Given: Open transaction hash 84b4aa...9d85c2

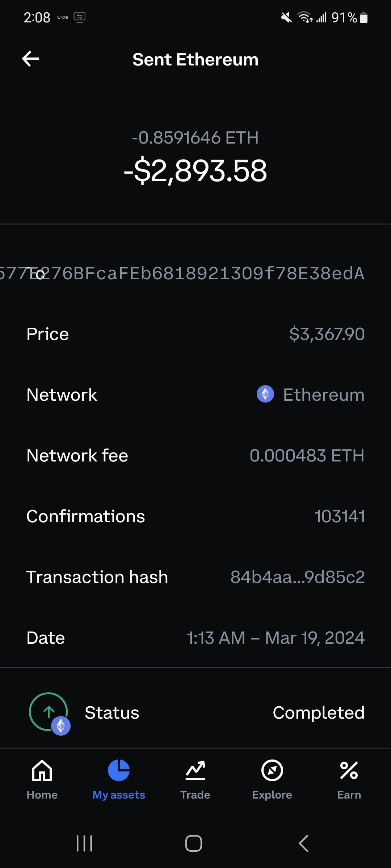Looking at the screenshot, I should pyautogui.click(x=298, y=577).
